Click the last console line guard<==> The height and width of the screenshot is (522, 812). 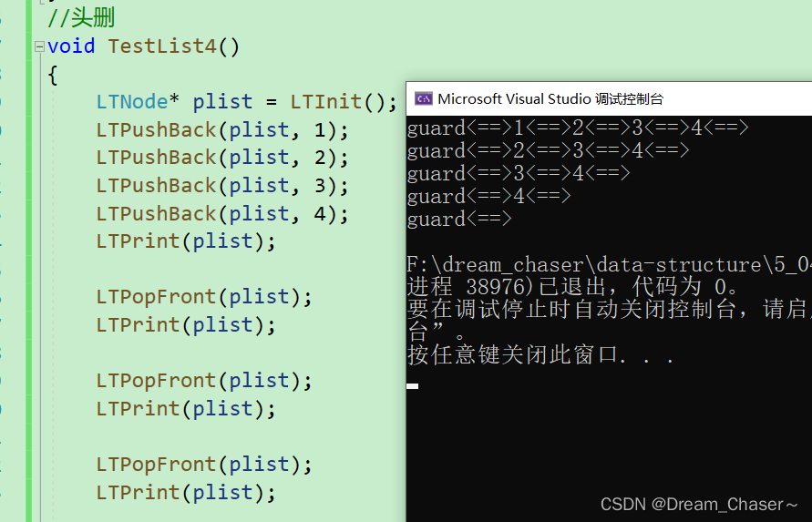459,219
